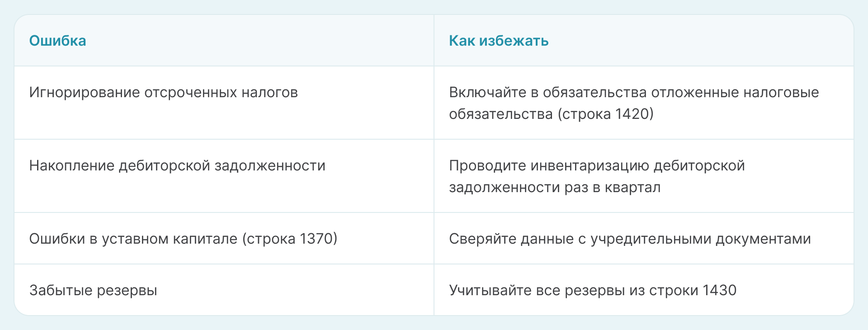Click "Сверяйте данные с учредительными документами" cell
Image resolution: width=868 pixels, height=330 pixels.
point(629,239)
